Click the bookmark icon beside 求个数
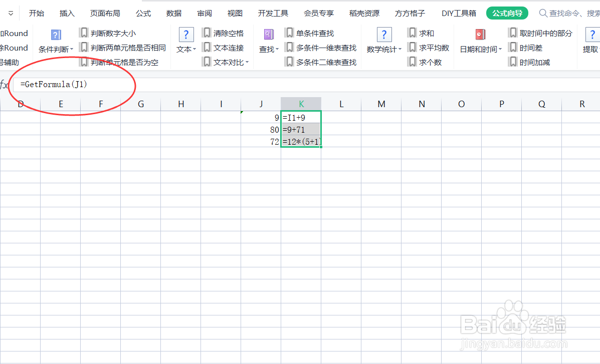The width and height of the screenshot is (600, 364). coord(412,62)
